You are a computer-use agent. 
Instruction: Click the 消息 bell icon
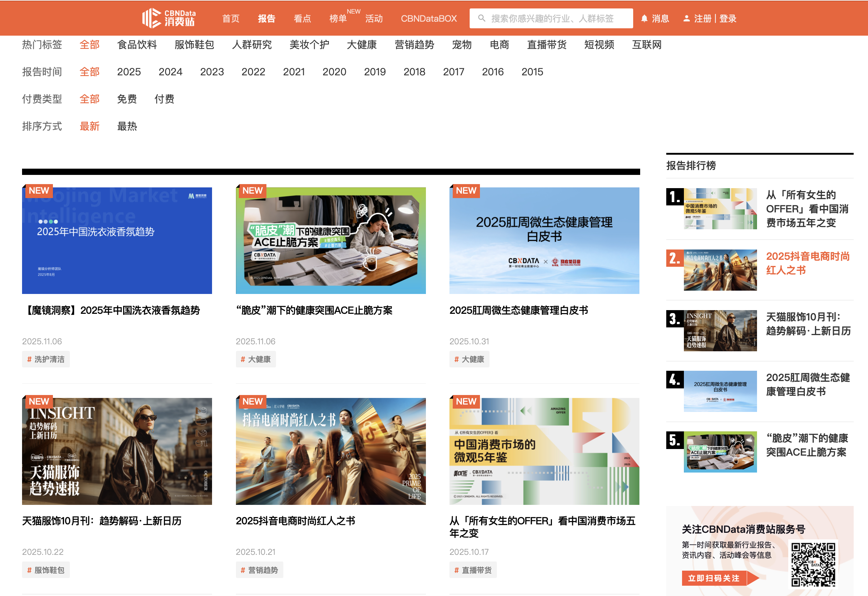(644, 19)
